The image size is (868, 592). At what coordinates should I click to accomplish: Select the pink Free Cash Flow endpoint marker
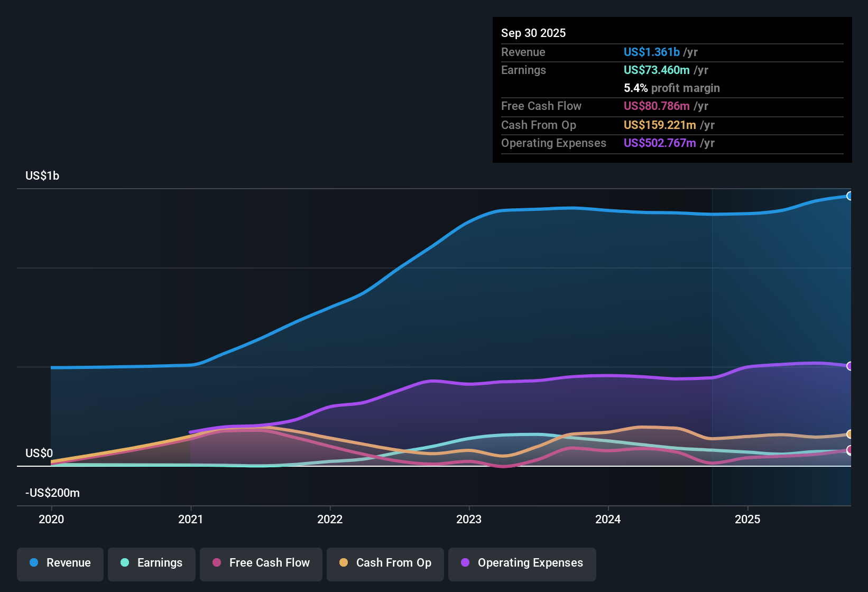point(849,450)
